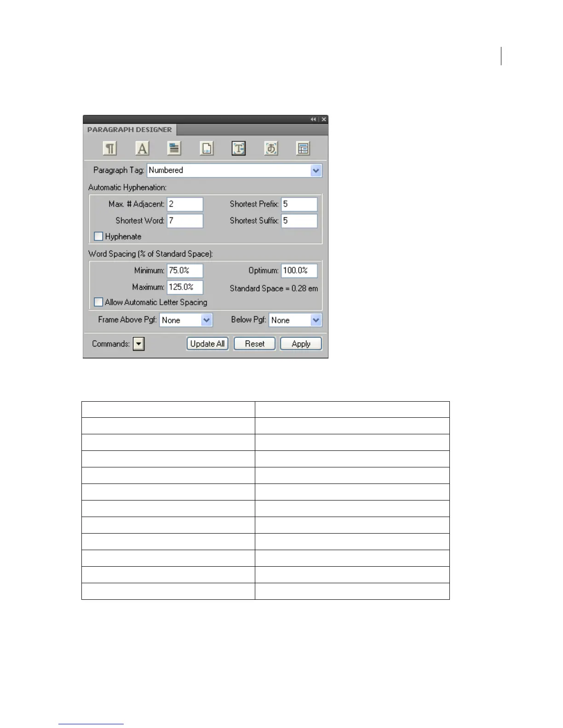Click the Update All button
This screenshot has width=563, height=728.
207,344
